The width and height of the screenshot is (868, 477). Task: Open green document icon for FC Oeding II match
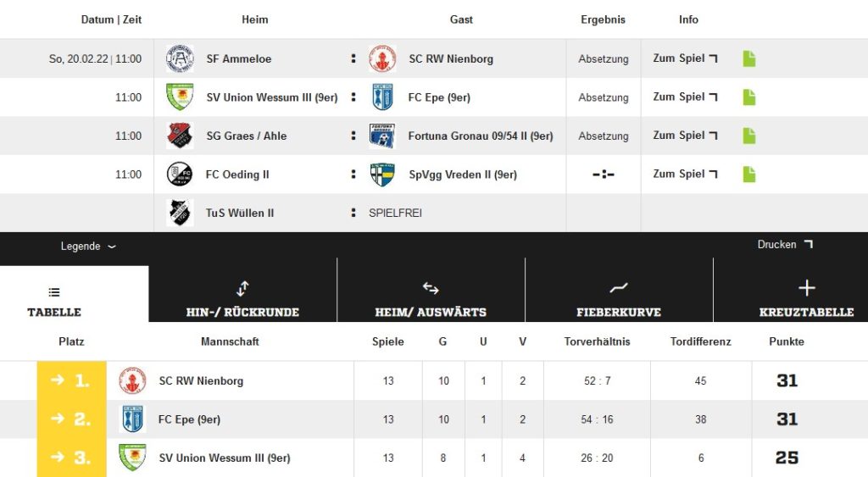749,175
